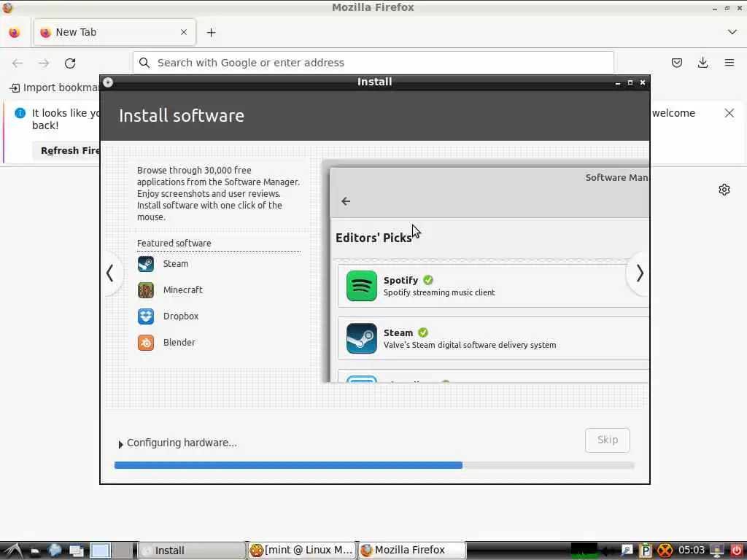
Task: Click the Install window menu icon in titlebar
Action: (x=108, y=82)
